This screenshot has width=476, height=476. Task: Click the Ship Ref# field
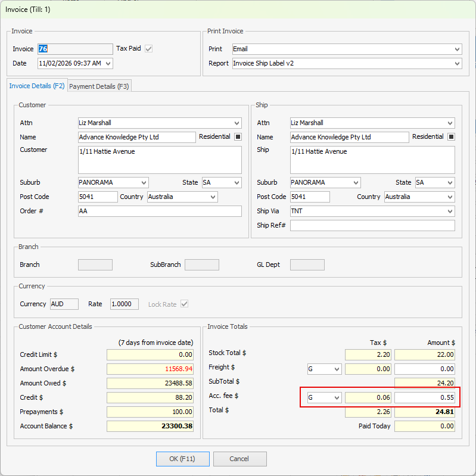click(372, 225)
